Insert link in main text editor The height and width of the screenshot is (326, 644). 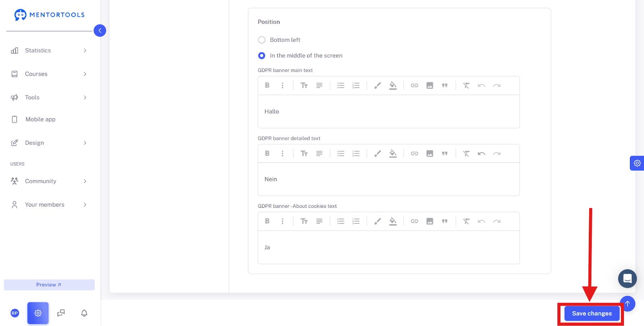(x=415, y=85)
